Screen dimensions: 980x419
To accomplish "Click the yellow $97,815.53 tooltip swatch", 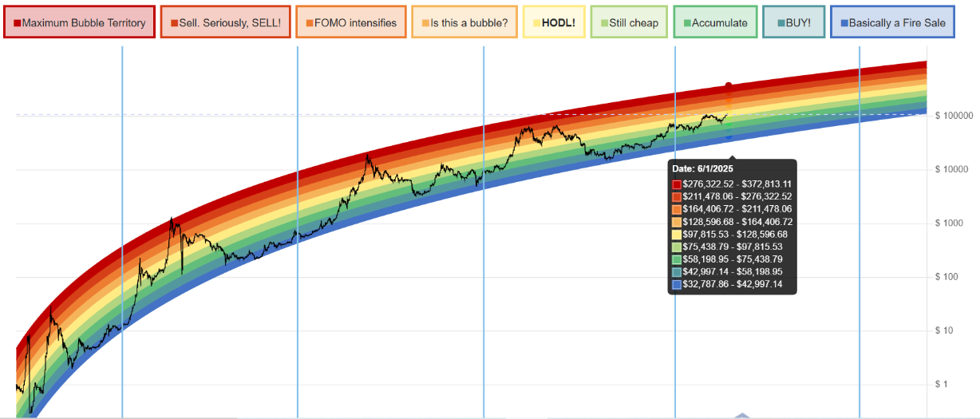I will point(677,235).
